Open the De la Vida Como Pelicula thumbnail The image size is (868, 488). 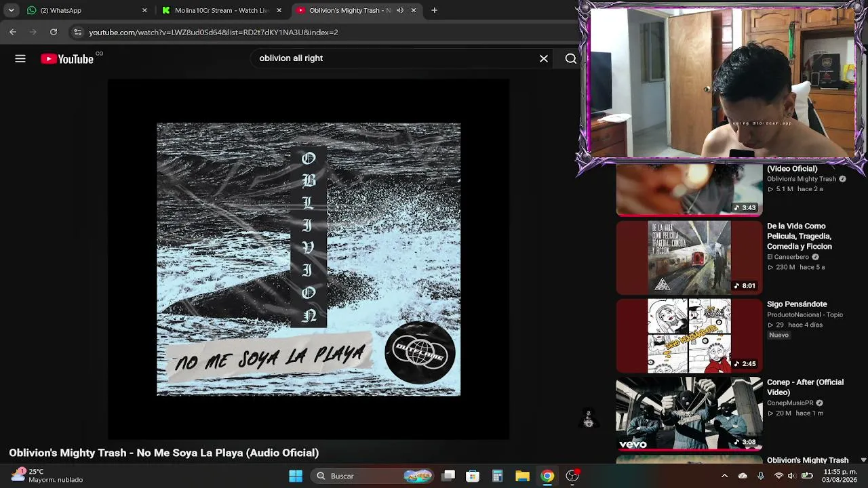(689, 257)
